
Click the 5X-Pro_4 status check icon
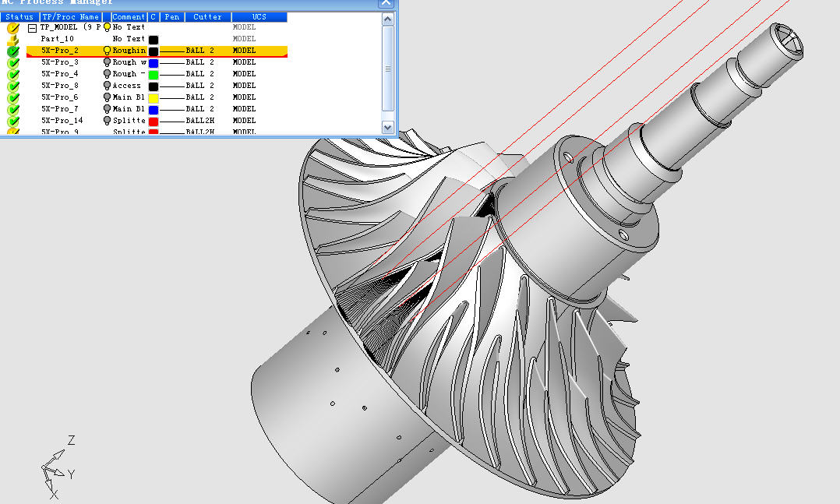click(13, 75)
